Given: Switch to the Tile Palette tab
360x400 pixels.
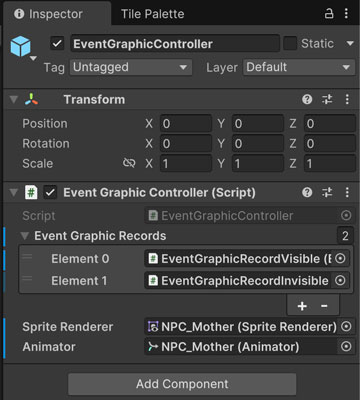Looking at the screenshot, I should point(152,14).
